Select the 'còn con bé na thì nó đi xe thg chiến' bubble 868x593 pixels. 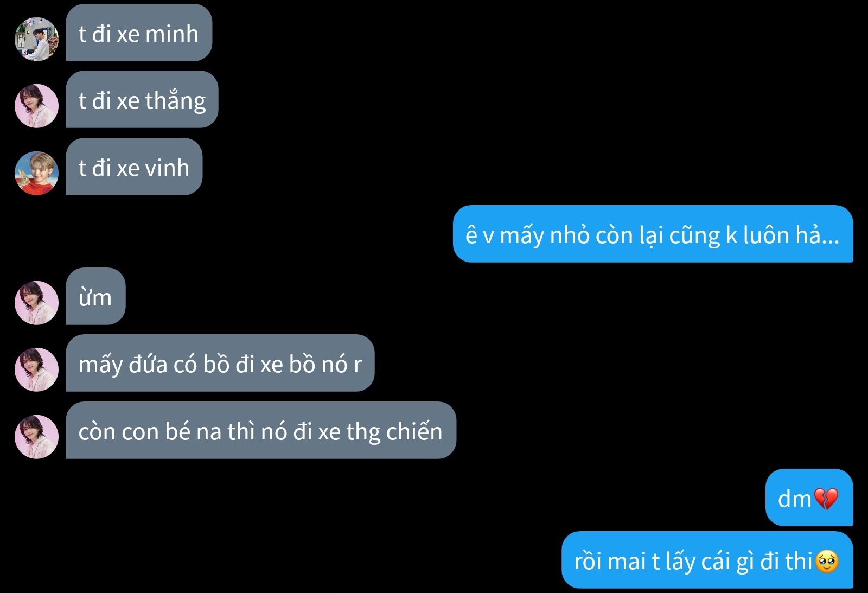pos(261,430)
